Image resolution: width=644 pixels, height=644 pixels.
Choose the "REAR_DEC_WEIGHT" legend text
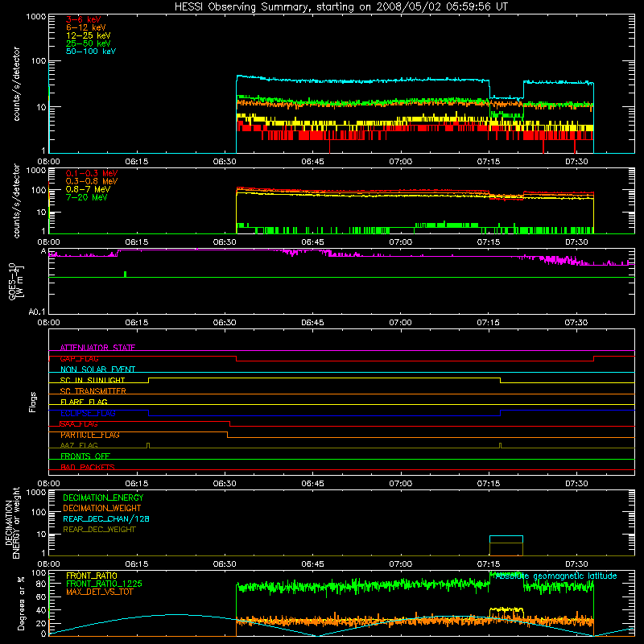point(99,530)
